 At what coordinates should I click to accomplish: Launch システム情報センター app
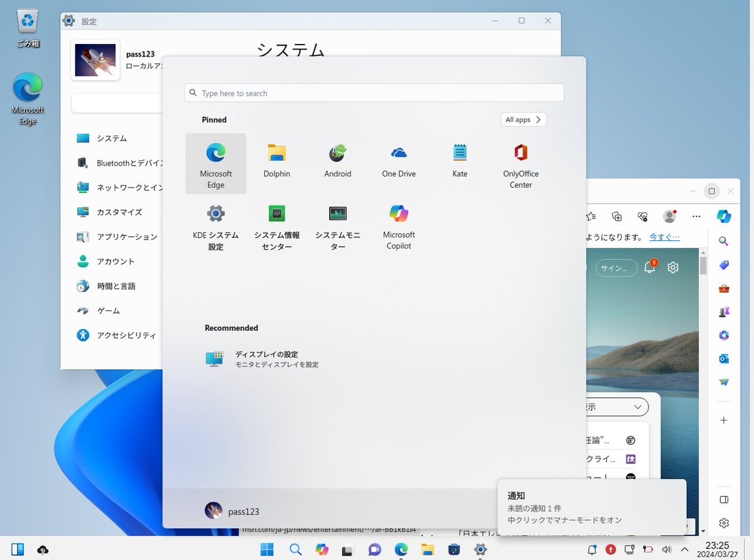pyautogui.click(x=276, y=227)
